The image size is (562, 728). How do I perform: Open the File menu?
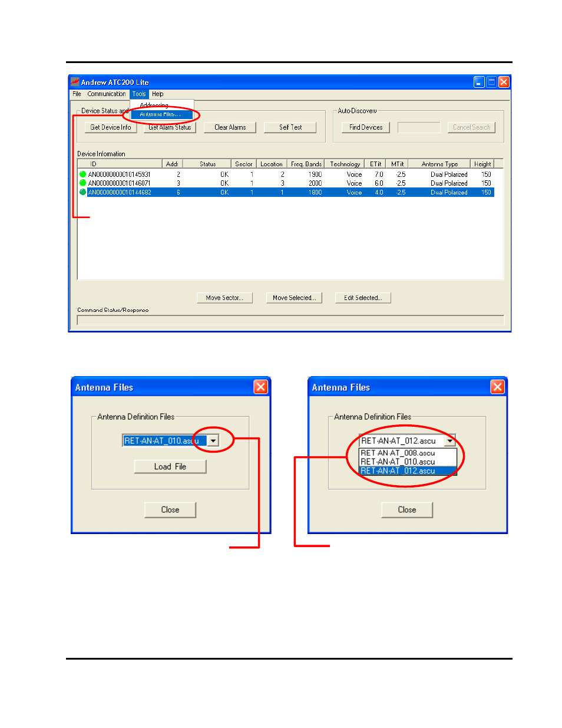click(77, 94)
